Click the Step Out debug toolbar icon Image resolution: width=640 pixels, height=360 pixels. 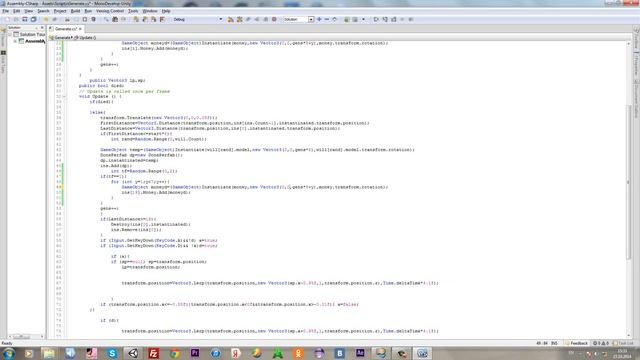(394, 19)
